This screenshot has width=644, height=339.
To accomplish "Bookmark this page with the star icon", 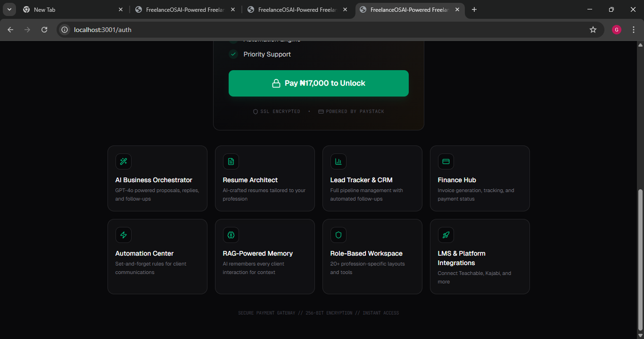I will coord(593,30).
